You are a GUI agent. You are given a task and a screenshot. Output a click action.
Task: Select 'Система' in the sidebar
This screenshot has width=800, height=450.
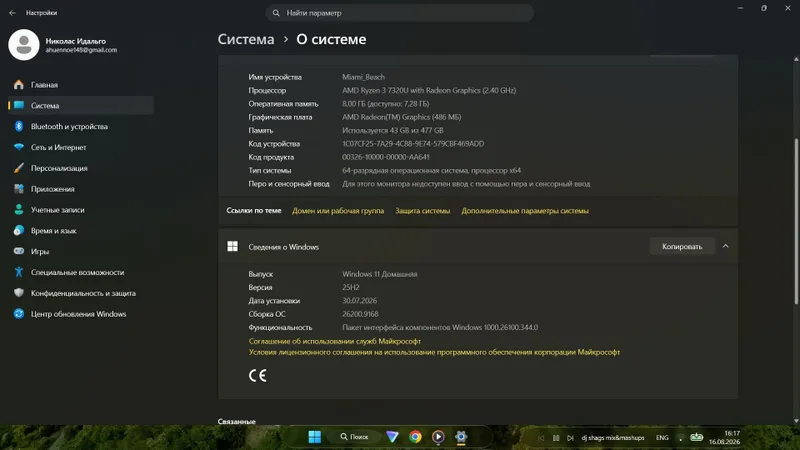[81, 106]
